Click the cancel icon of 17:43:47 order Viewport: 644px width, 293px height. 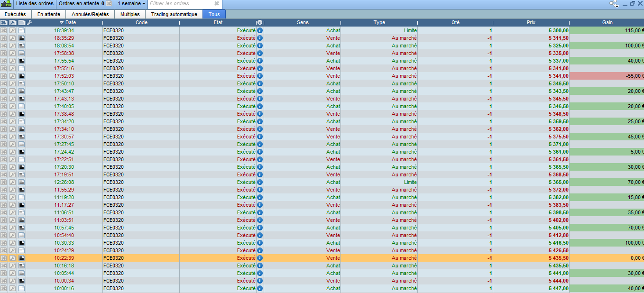(x=4, y=91)
